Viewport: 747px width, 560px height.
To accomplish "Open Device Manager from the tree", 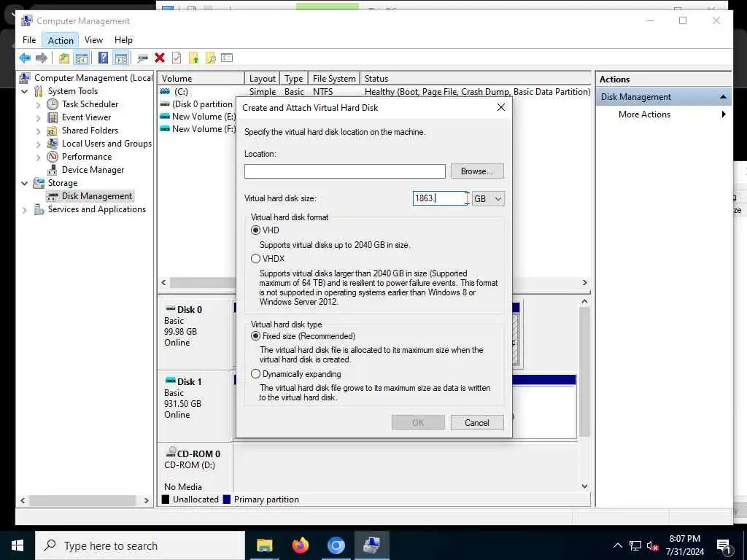I will tap(93, 170).
